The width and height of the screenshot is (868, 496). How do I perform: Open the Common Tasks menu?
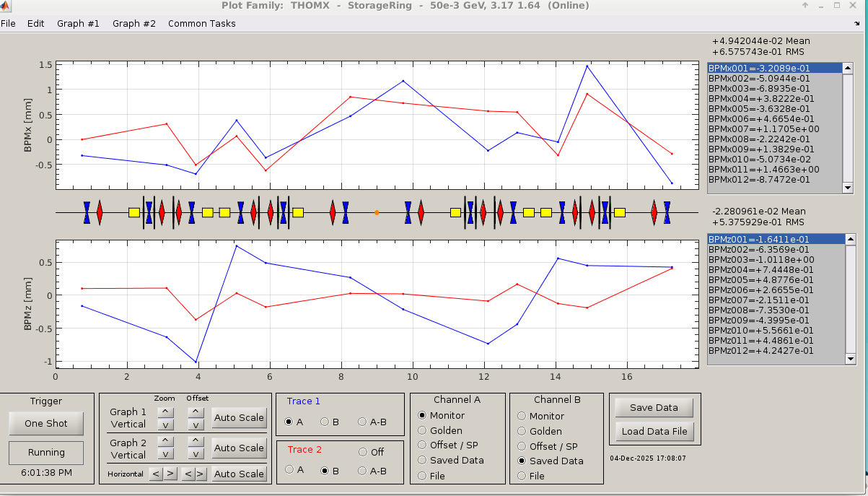201,23
